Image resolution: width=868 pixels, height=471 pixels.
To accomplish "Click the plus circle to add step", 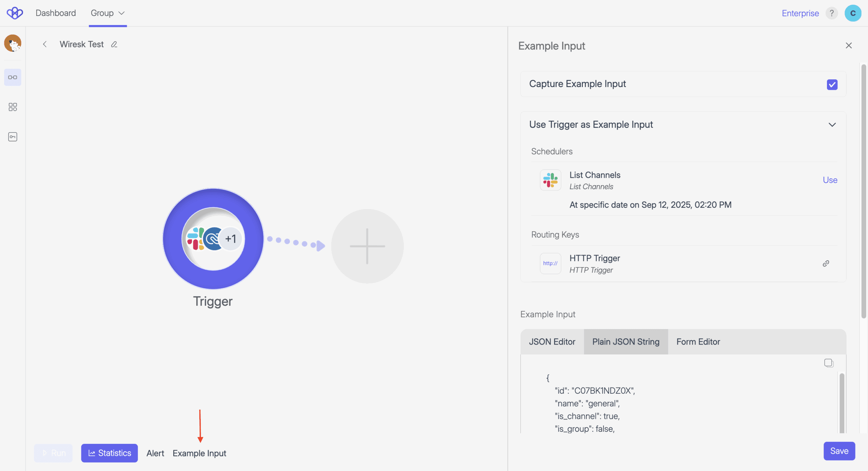I will click(367, 246).
